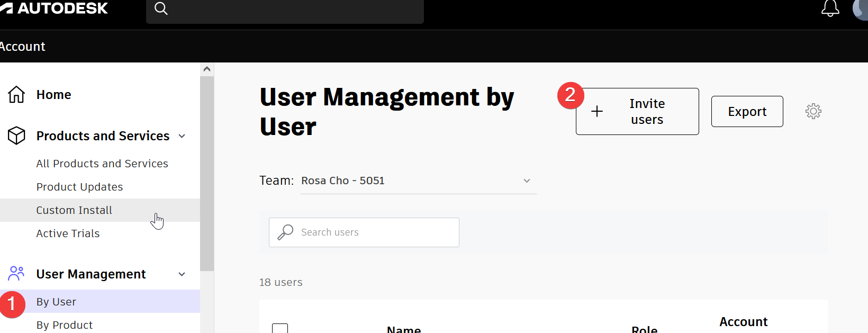Open Product Updates

tap(79, 187)
